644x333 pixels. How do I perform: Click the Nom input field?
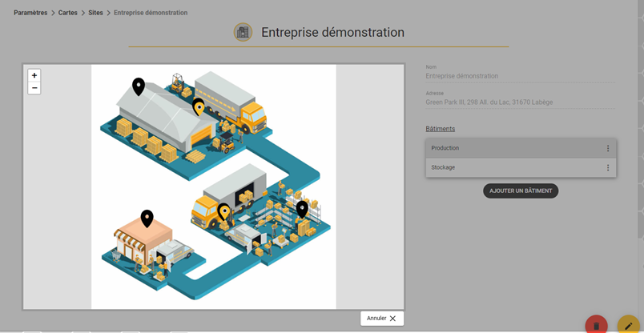tap(521, 76)
